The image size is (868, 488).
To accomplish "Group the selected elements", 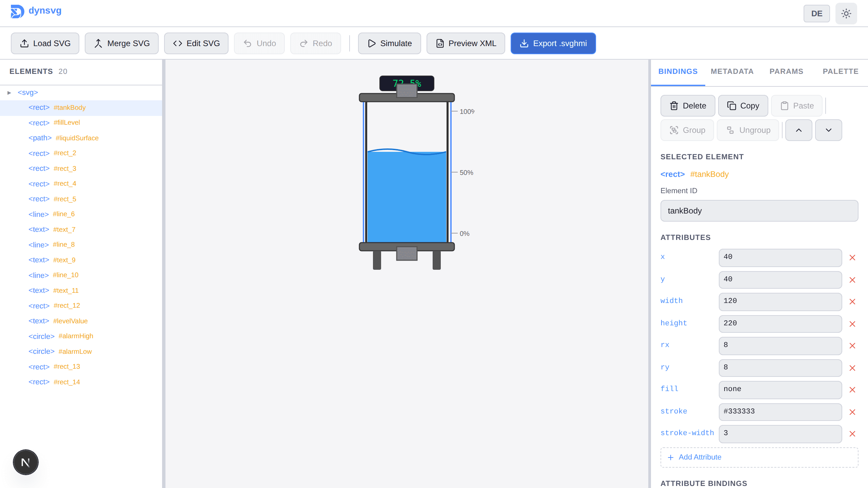I will coord(687,130).
